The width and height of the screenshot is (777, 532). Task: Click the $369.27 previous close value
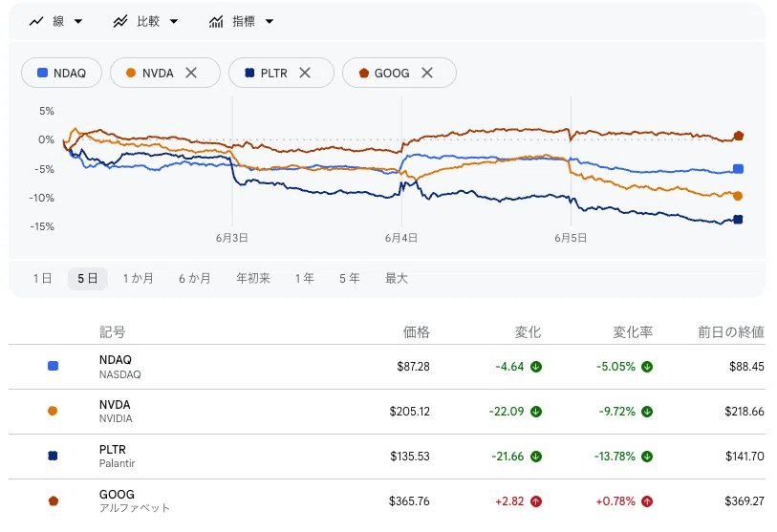pyautogui.click(x=745, y=501)
